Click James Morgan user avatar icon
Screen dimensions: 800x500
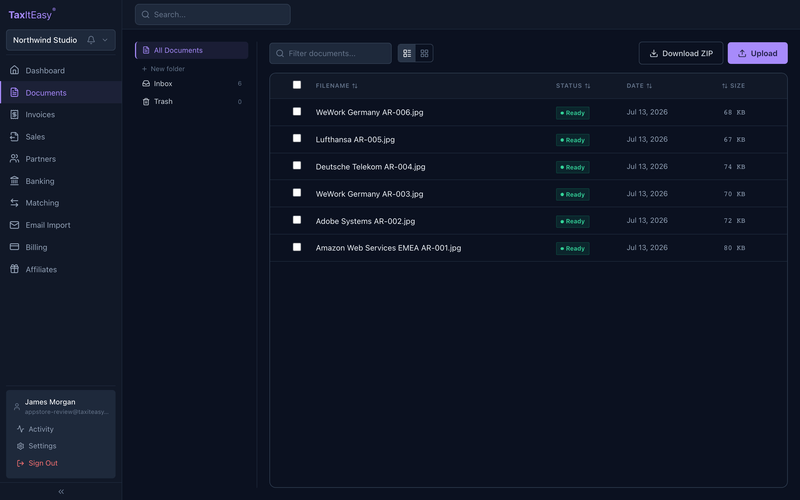pyautogui.click(x=16, y=407)
